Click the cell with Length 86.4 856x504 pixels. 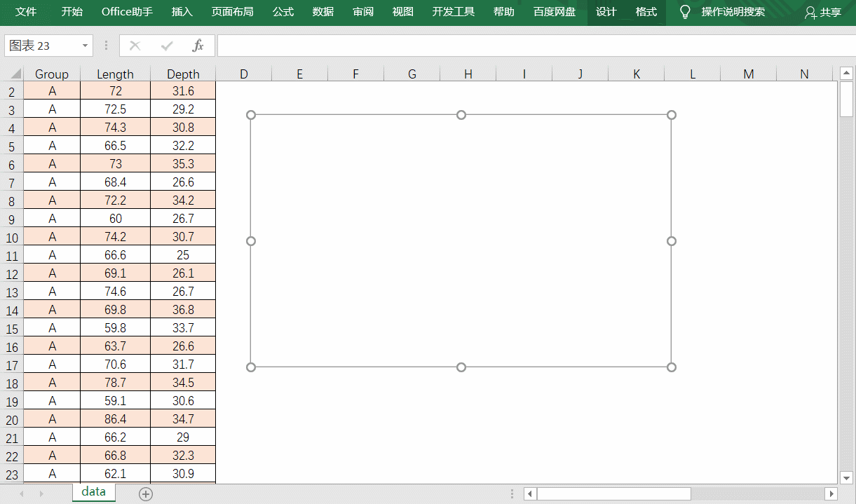(x=116, y=419)
